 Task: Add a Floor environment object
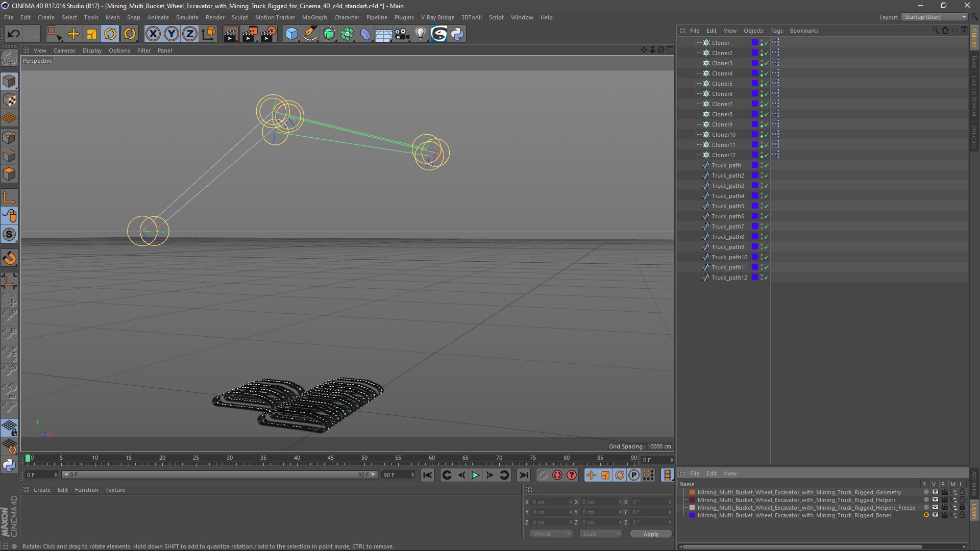383,34
